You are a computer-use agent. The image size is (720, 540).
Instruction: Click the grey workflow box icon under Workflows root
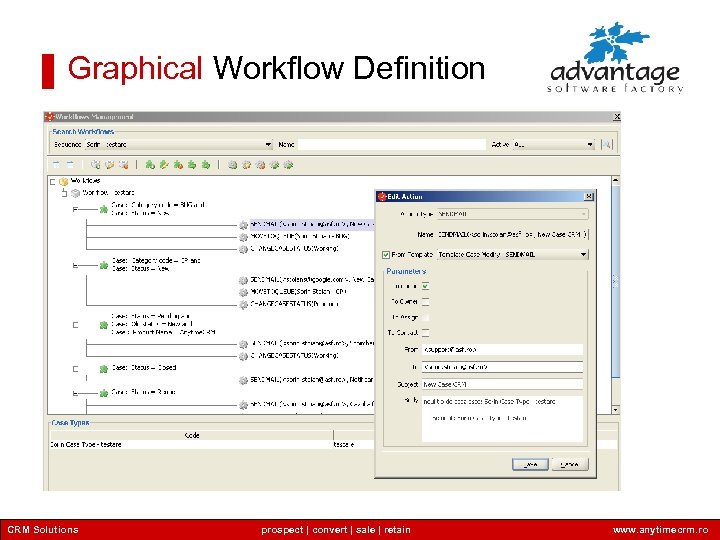(x=75, y=193)
